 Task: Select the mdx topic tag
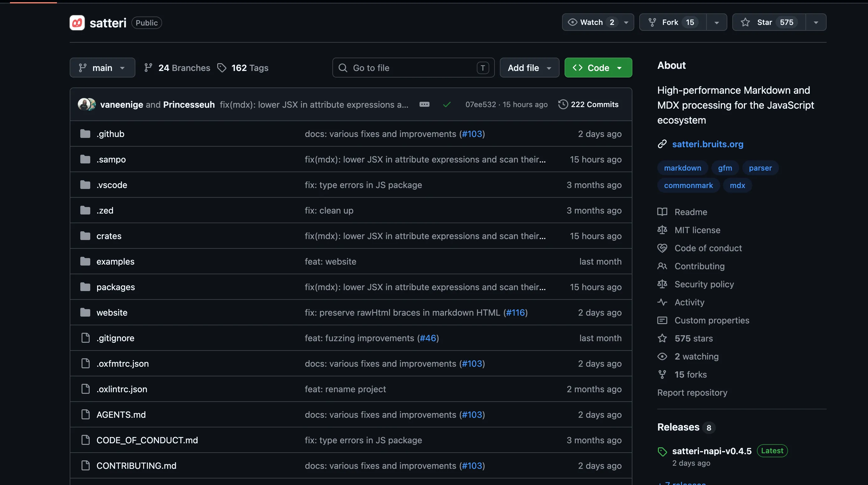[738, 185]
